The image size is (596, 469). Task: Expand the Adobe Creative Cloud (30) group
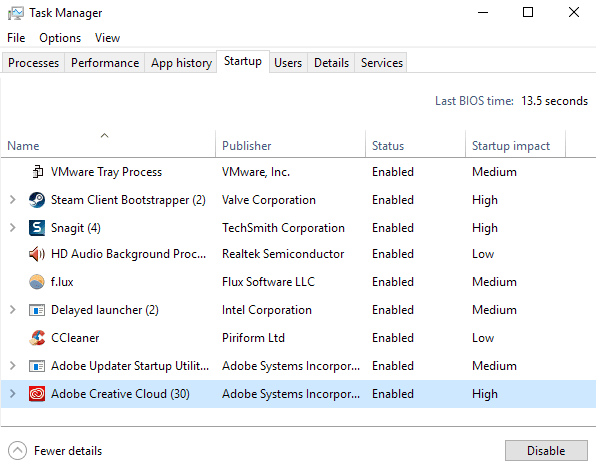click(x=13, y=393)
